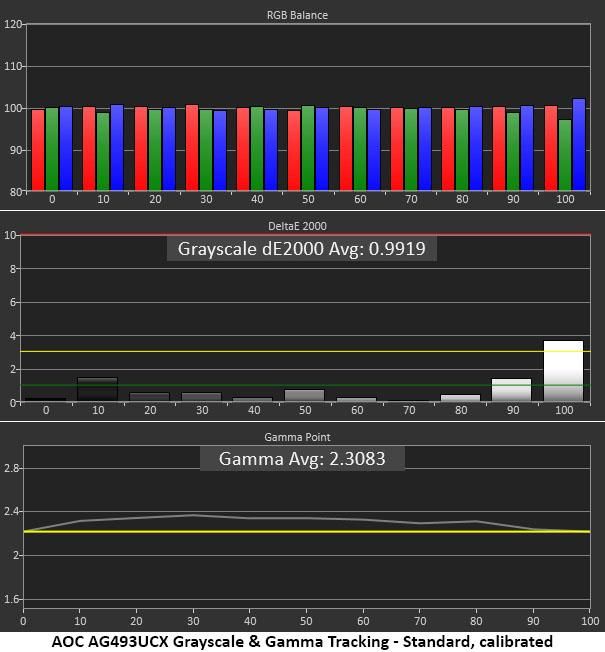Image resolution: width=605 pixels, height=652 pixels.
Task: Select the Grayscale dE2000 Avg label
Action: 302,249
